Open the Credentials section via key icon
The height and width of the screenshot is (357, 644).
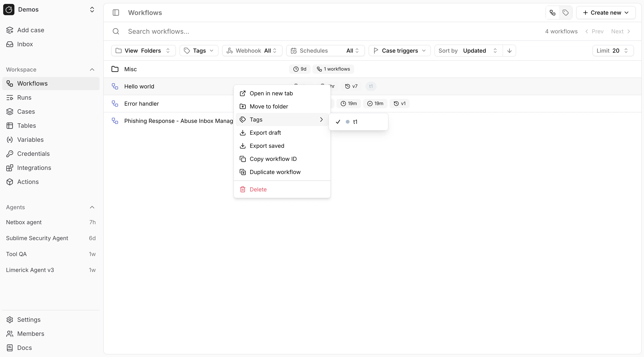point(10,154)
